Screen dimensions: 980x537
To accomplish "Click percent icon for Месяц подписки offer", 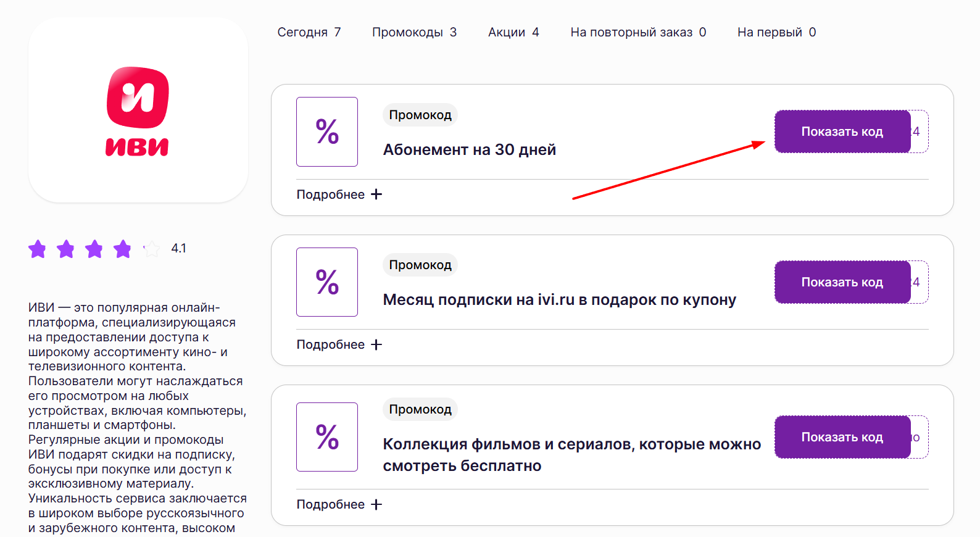I will tap(327, 282).
